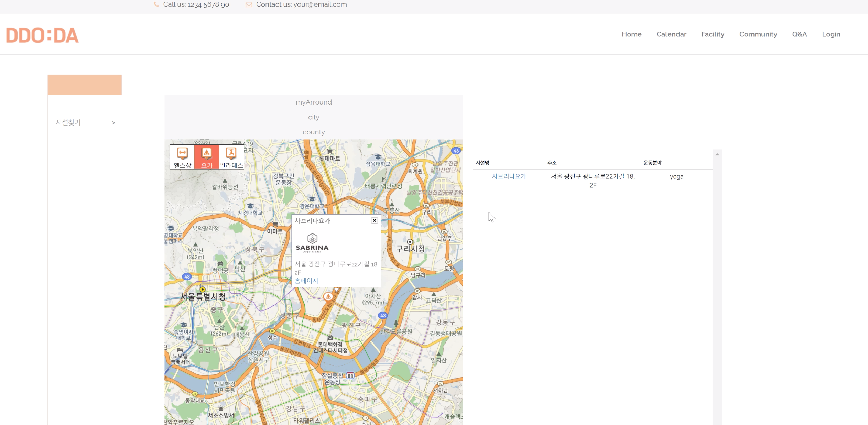Toggle the 요가 yoga category filter
The height and width of the screenshot is (425, 868).
coord(207,157)
